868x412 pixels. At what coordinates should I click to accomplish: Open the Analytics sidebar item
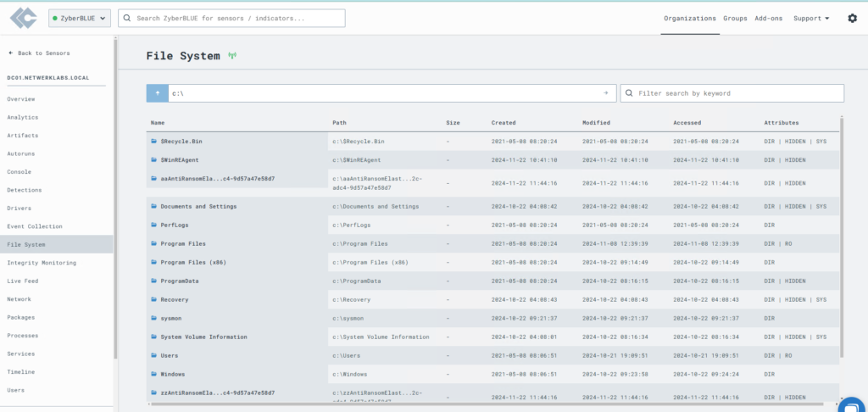click(23, 117)
